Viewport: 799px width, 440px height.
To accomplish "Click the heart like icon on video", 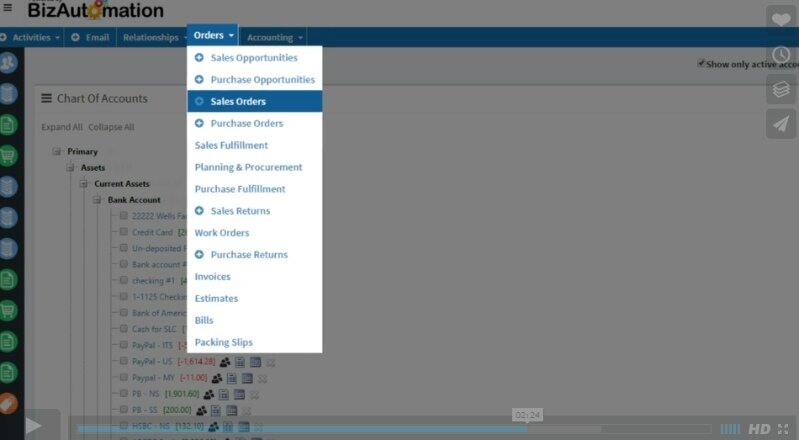I will pyautogui.click(x=781, y=20).
